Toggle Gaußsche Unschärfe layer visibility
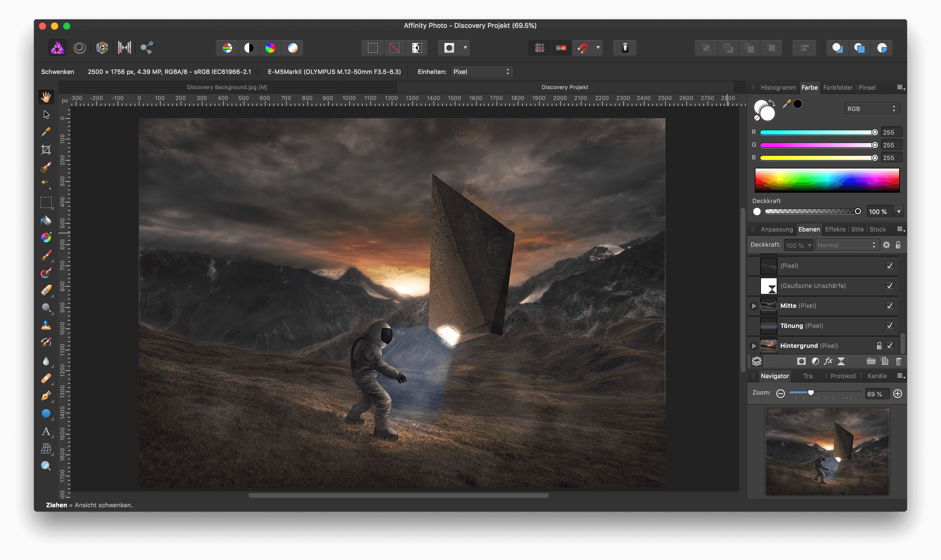941x560 pixels. point(889,286)
